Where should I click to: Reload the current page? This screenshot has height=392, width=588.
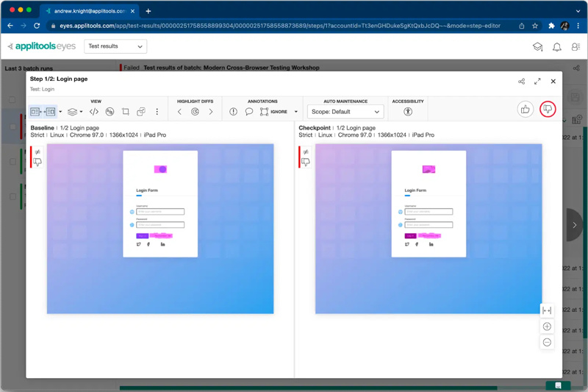click(37, 26)
